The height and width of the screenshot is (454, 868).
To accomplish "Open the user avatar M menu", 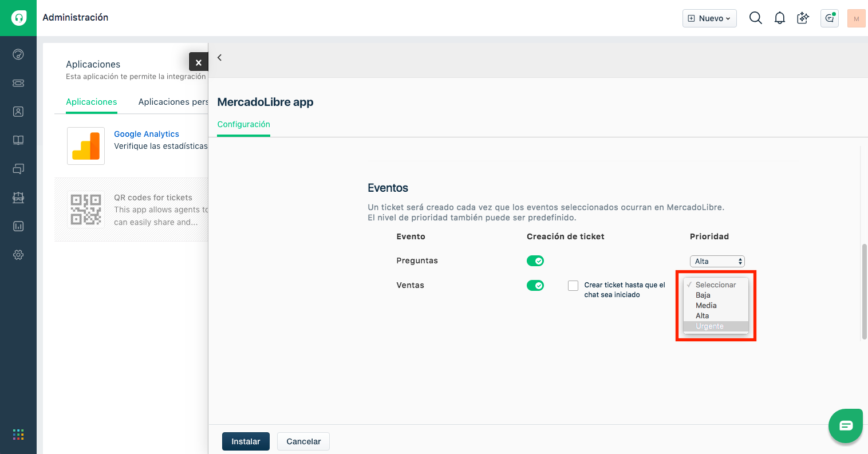I will click(857, 18).
